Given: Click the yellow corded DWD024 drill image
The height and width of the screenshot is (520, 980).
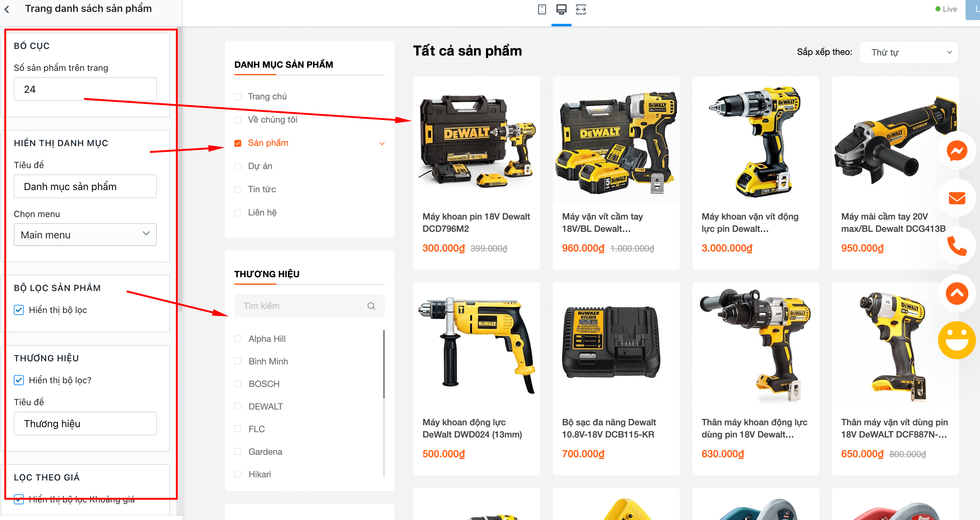Looking at the screenshot, I should point(476,345).
